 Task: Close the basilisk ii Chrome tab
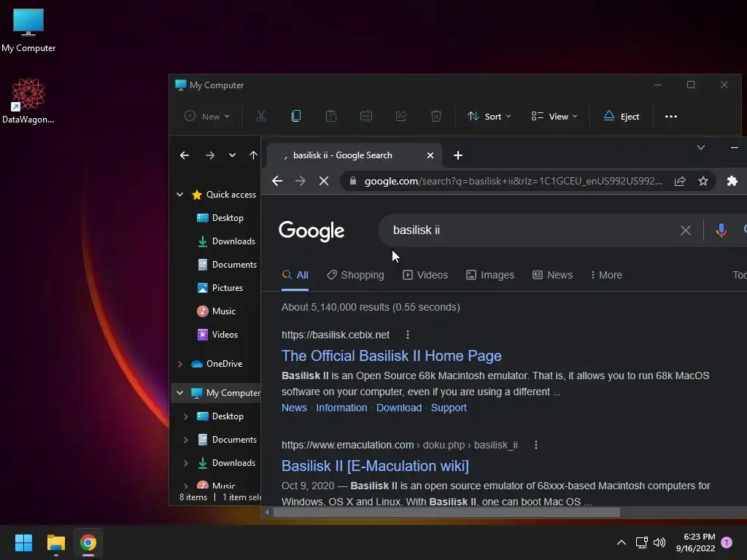[430, 155]
